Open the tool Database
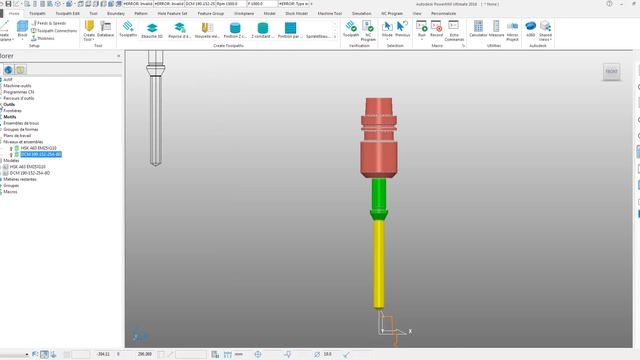Image resolution: width=640 pixels, height=360 pixels. (105, 29)
